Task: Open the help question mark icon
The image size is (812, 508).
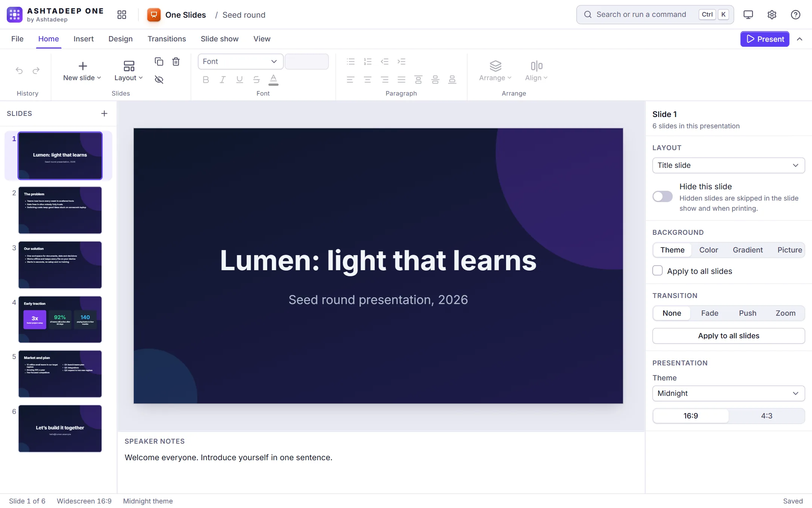Action: coord(795,15)
